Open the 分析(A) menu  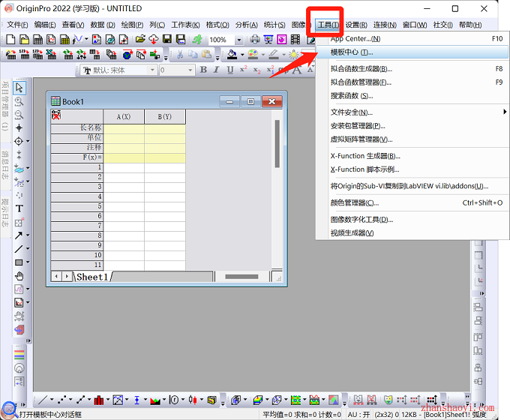pos(247,25)
